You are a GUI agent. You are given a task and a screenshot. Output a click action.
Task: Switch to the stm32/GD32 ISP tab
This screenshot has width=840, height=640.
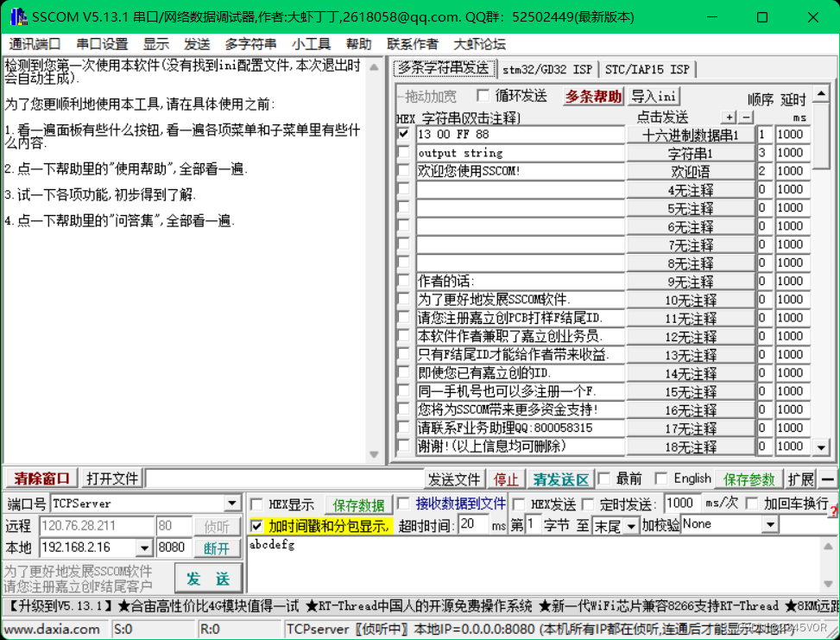pyautogui.click(x=547, y=69)
